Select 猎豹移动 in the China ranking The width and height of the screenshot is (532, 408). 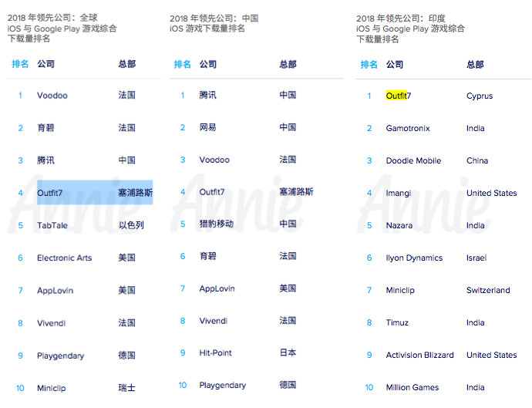pyautogui.click(x=216, y=224)
